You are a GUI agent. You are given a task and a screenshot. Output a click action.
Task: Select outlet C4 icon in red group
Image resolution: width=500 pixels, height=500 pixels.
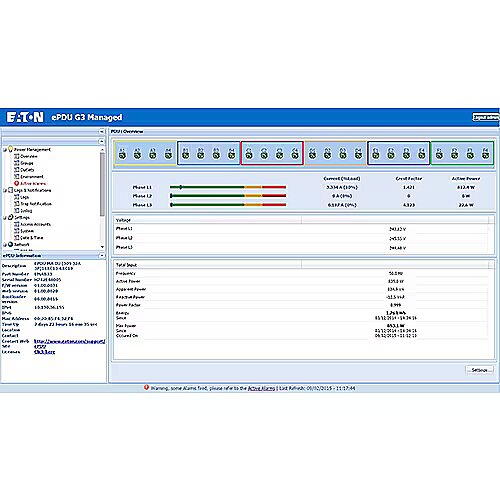click(295, 154)
